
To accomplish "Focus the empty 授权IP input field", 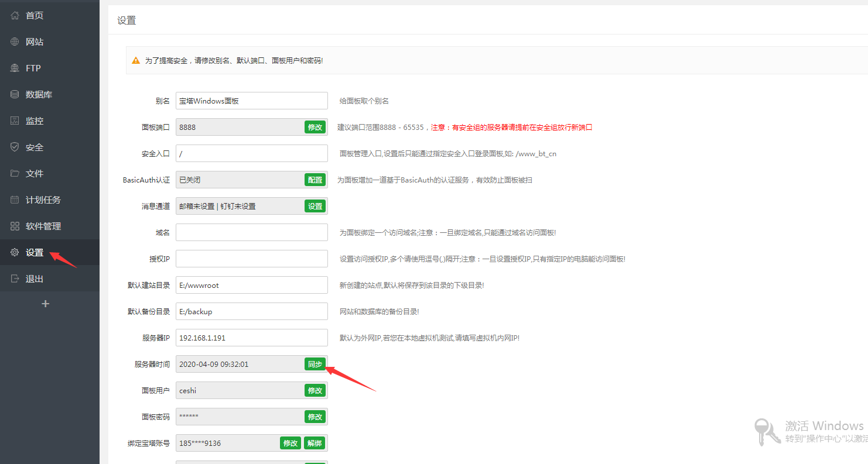I will click(x=252, y=259).
